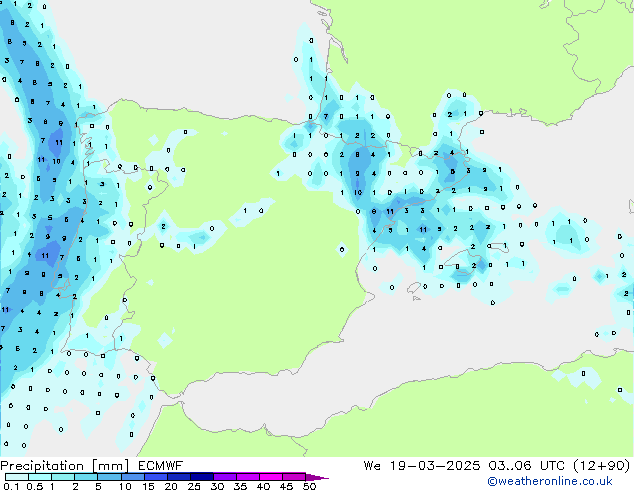Pick the 0.5–1 mm legend swatch
Viewport: 634px width, 490px height.
pyautogui.click(x=40, y=477)
